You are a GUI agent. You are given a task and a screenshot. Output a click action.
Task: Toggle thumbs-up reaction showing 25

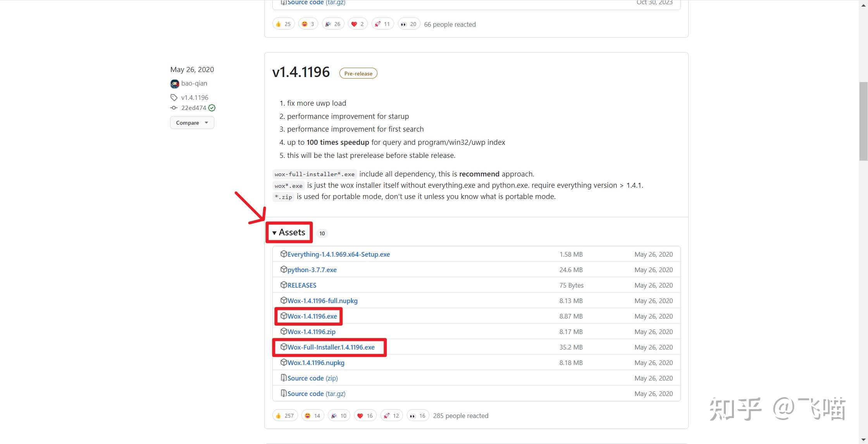point(283,24)
